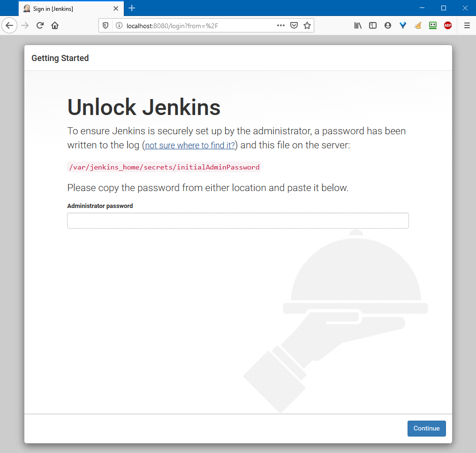Open page actions three-dot menu
The image size is (476, 453).
click(281, 25)
